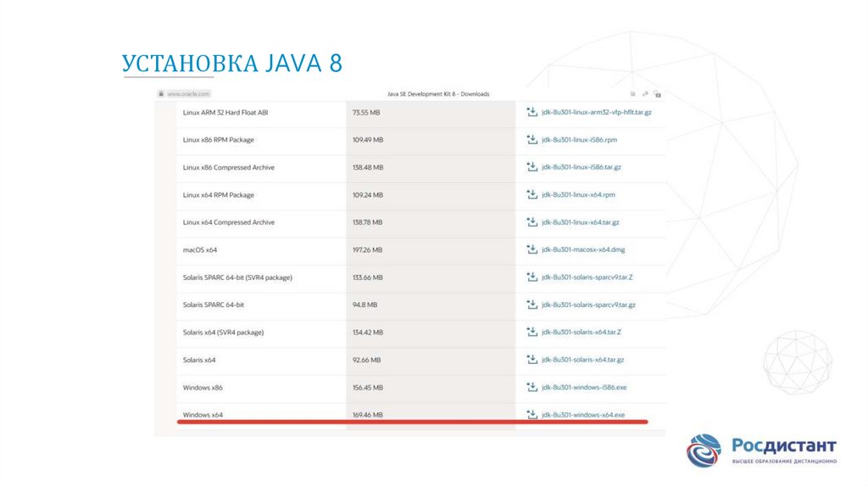Image resolution: width=868 pixels, height=487 pixels.
Task: Click download icon beside jdk-8u301-solaris-x64.tar.Z
Action: pos(532,332)
